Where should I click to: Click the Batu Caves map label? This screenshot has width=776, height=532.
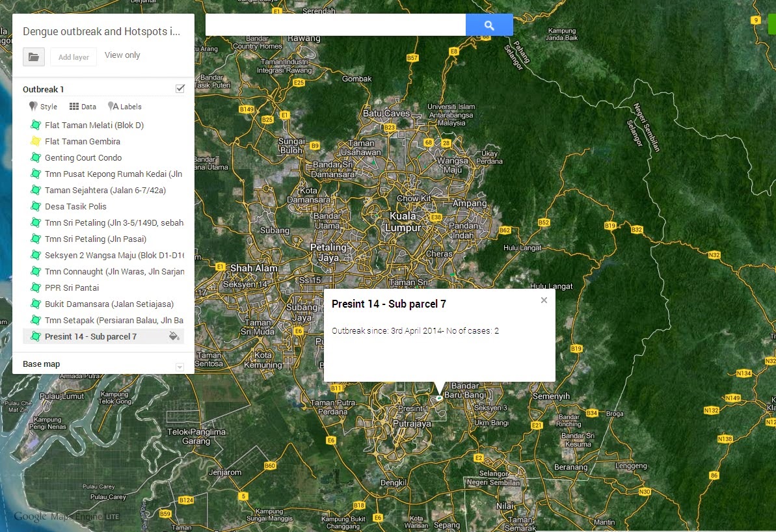pyautogui.click(x=386, y=113)
